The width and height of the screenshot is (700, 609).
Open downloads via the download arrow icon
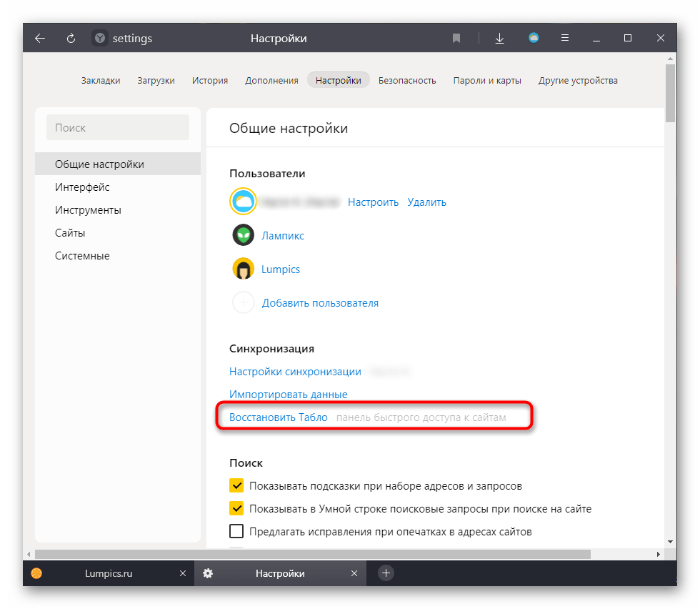tap(500, 39)
